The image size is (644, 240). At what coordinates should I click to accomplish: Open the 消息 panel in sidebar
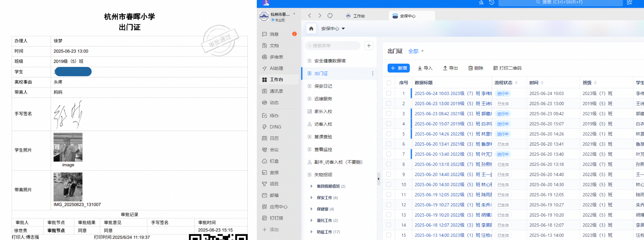(x=274, y=34)
